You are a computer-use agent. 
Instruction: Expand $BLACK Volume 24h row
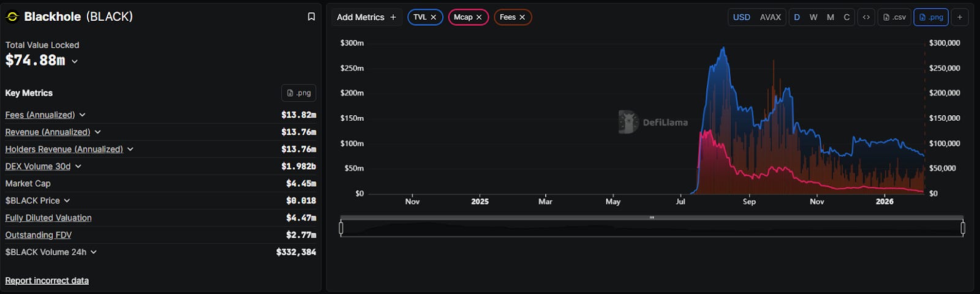pos(93,252)
